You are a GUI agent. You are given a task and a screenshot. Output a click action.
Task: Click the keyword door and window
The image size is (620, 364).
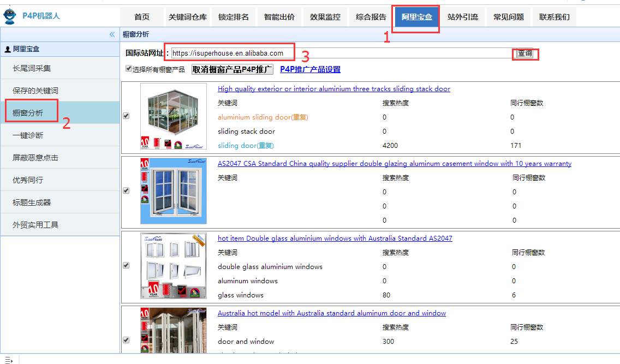[x=246, y=342]
